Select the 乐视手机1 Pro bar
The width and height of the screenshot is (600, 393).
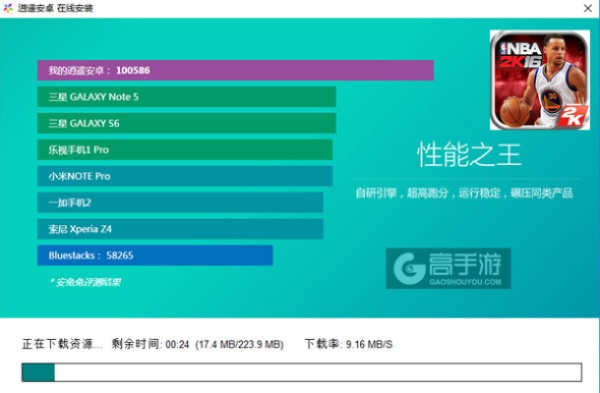coord(185,150)
